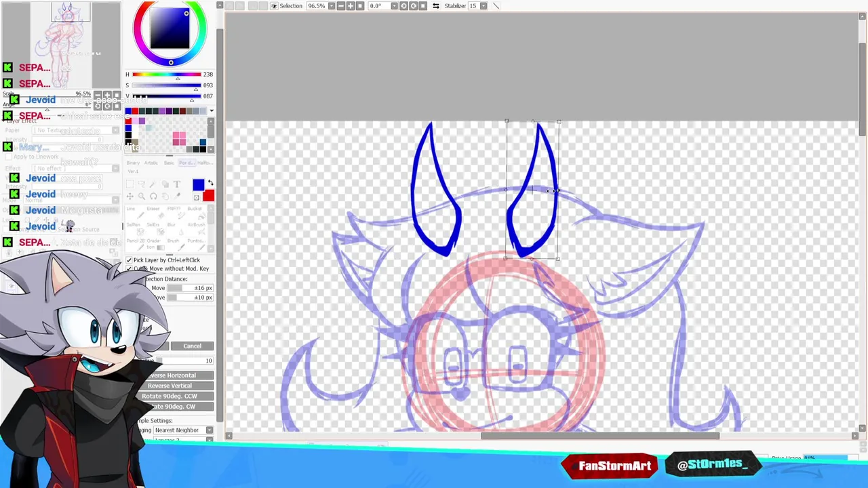This screenshot has width=868, height=488.
Task: Choose the Eraser brush tool
Action: 155,213
